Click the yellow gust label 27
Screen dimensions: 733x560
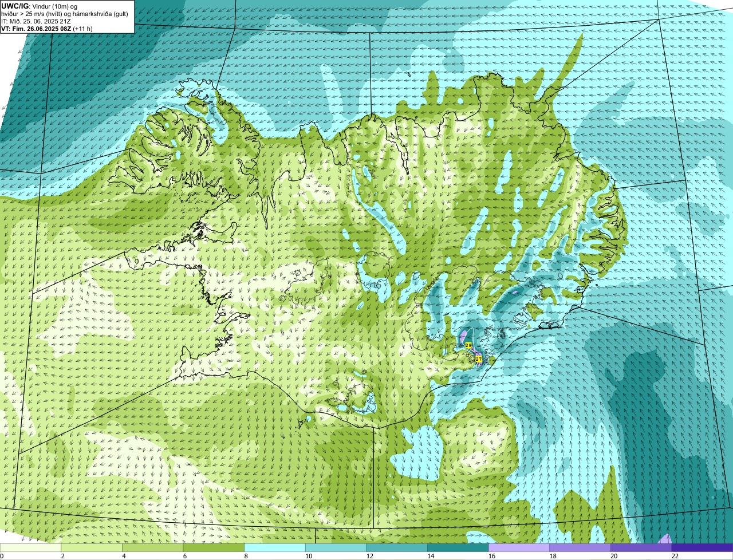pos(478,359)
